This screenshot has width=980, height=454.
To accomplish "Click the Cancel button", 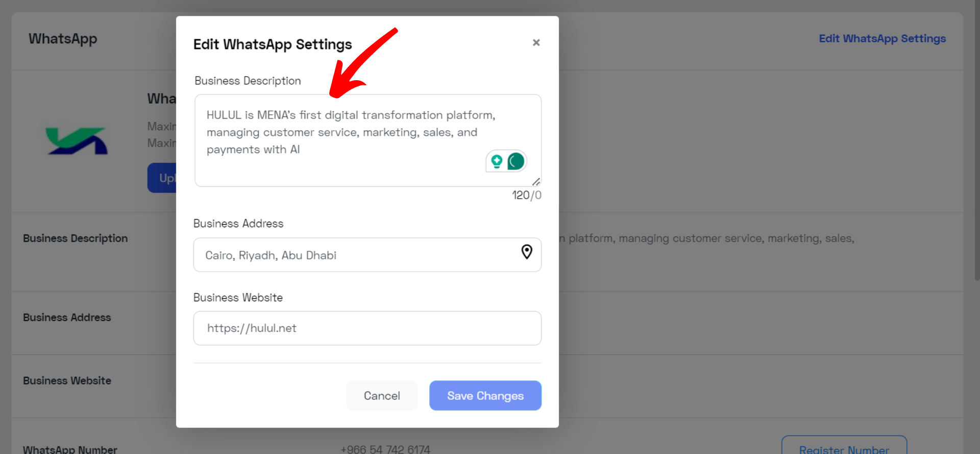I will click(x=382, y=396).
